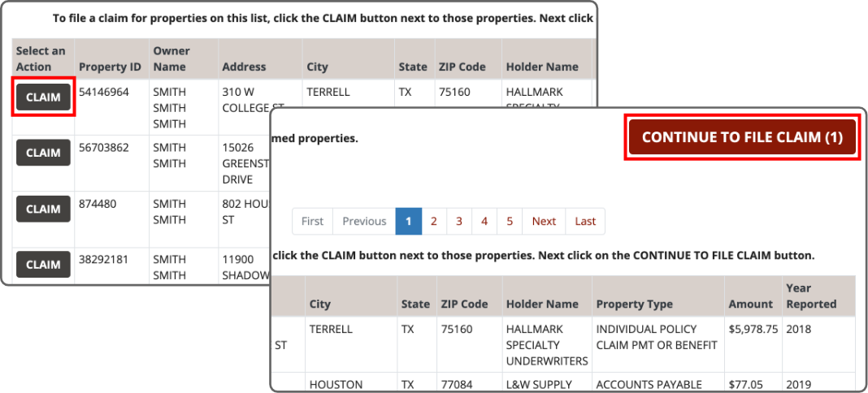Click the amount $77.05
The image size is (868, 393).
745,385
